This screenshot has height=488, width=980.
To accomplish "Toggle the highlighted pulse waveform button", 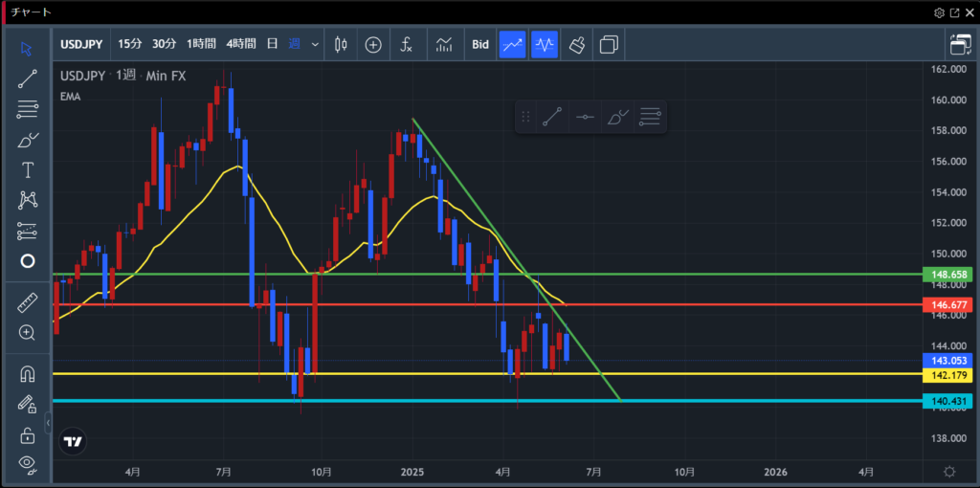I will [x=544, y=45].
